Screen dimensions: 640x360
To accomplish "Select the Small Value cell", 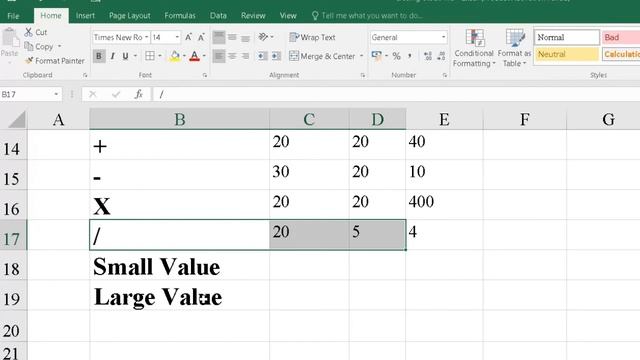I will point(179,265).
